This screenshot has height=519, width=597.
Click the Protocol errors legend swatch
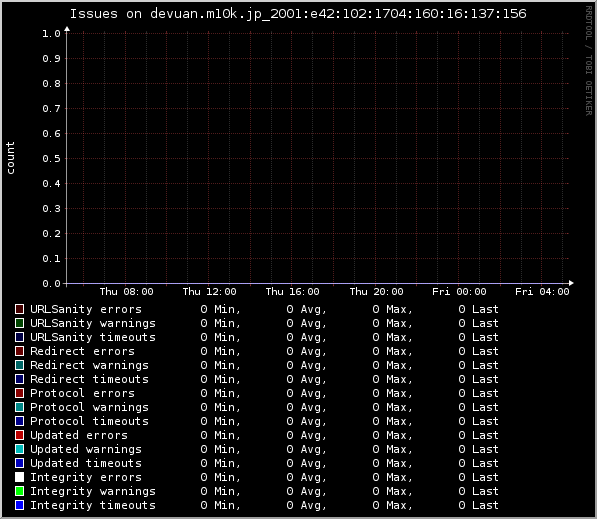click(19, 393)
